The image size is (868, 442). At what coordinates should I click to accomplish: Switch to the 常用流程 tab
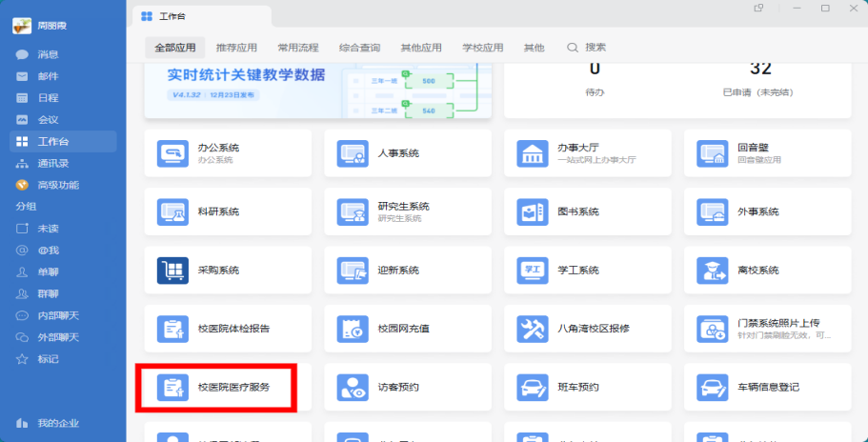click(x=298, y=48)
